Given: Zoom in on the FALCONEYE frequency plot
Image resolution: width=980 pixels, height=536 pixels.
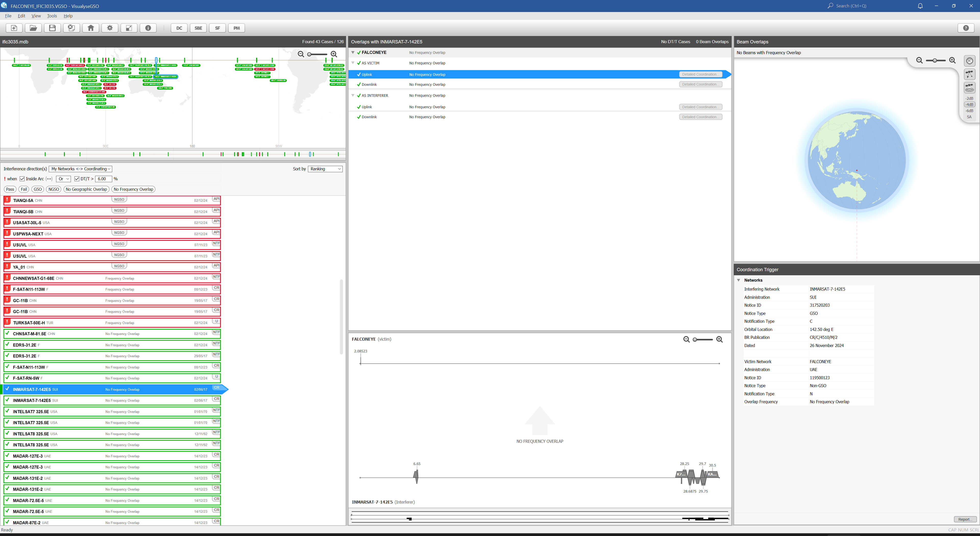Looking at the screenshot, I should click(720, 339).
